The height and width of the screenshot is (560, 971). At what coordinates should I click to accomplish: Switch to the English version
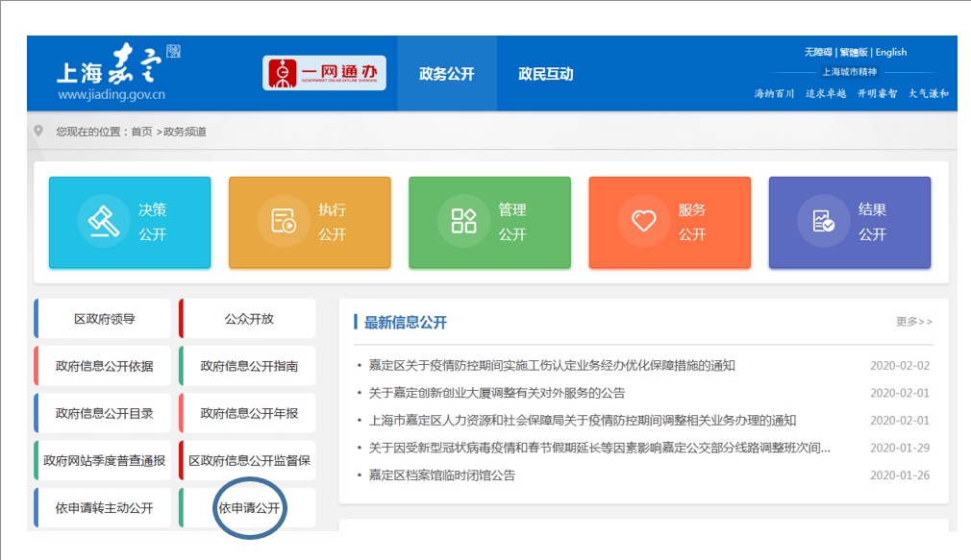point(891,52)
